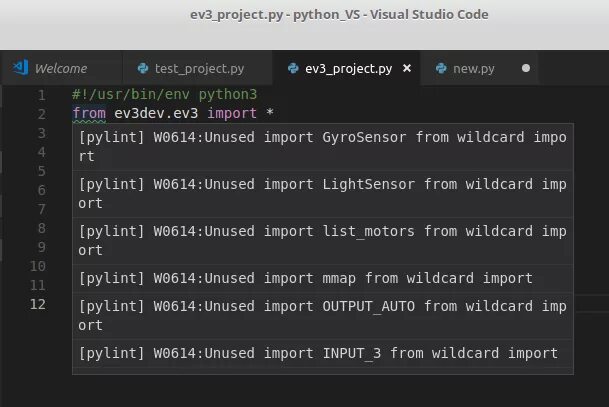Switch to the Welcome tab
This screenshot has height=407, width=609.
click(x=62, y=68)
